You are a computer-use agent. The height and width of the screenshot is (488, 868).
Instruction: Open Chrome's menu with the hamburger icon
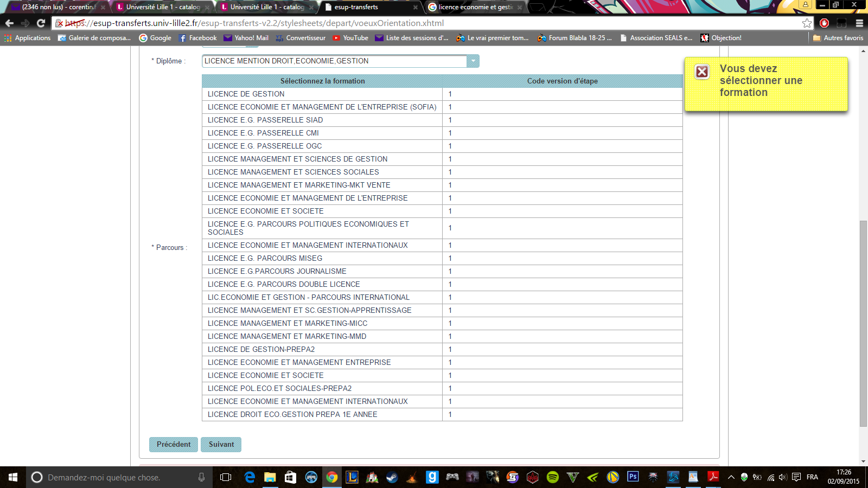pos(859,23)
